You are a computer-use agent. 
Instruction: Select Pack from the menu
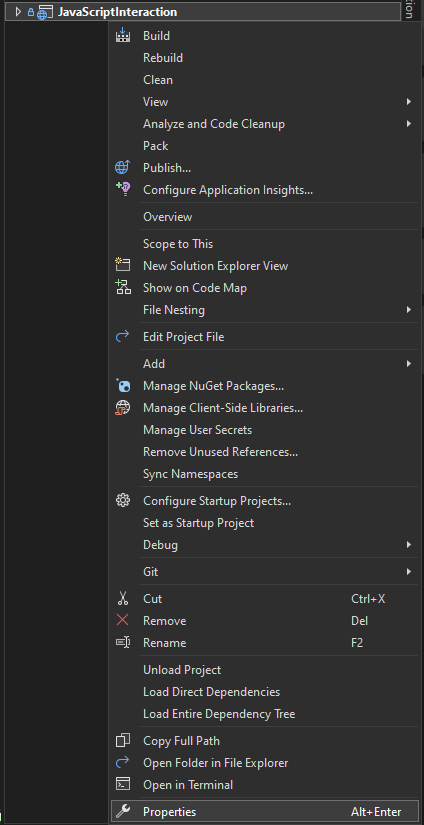(265, 146)
